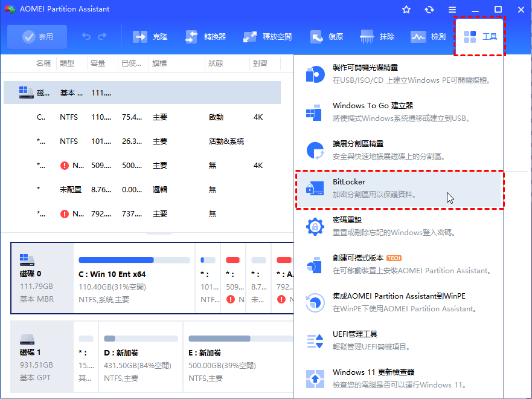The height and width of the screenshot is (399, 532).
Task: Click the star favorites icon in title bar
Action: coord(406,10)
